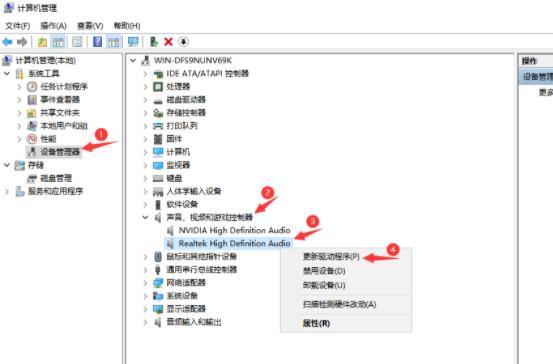Collapse the 声音、视频和游戏控制器 category
The height and width of the screenshot is (364, 553).
(145, 217)
